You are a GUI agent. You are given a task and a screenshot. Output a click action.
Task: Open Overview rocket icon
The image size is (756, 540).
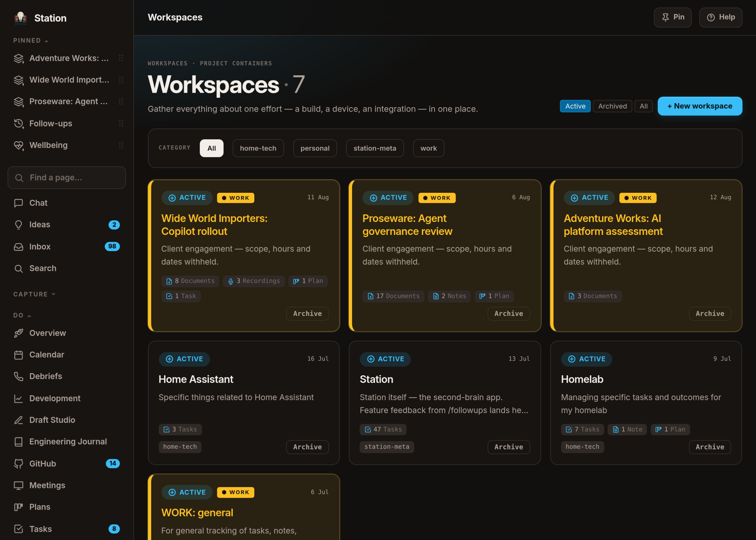(x=19, y=333)
